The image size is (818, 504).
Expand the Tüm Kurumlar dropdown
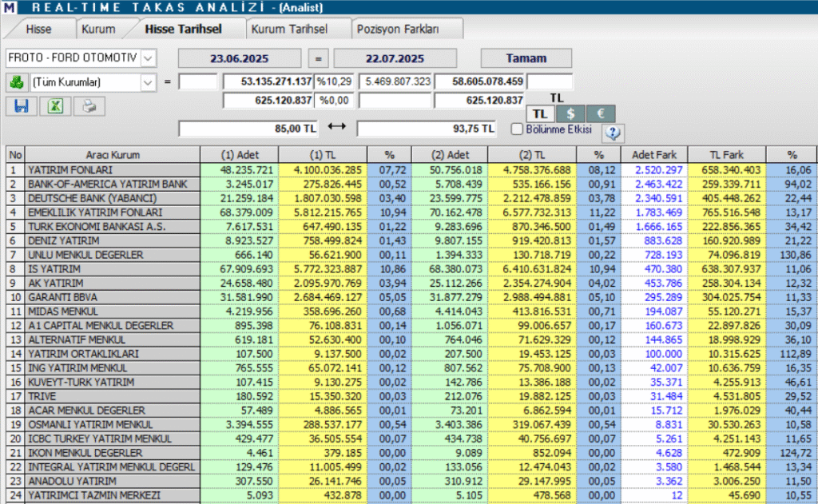pyautogui.click(x=148, y=81)
